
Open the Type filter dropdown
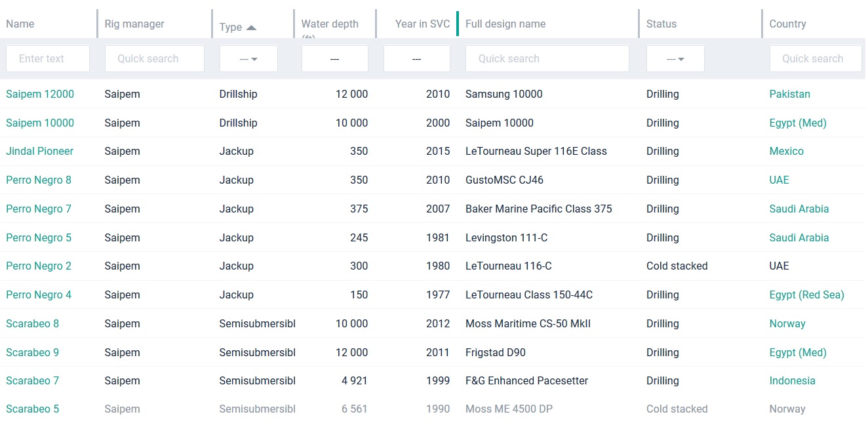coord(248,59)
